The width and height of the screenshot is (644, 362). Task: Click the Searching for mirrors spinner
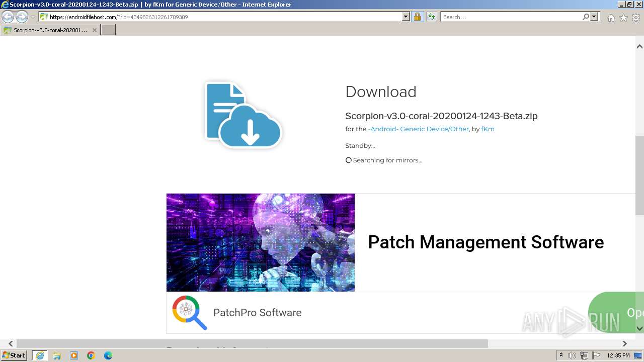coord(348,160)
